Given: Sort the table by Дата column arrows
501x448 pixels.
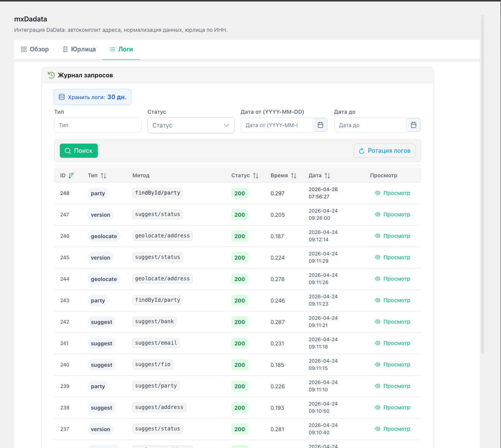Looking at the screenshot, I should point(327,175).
